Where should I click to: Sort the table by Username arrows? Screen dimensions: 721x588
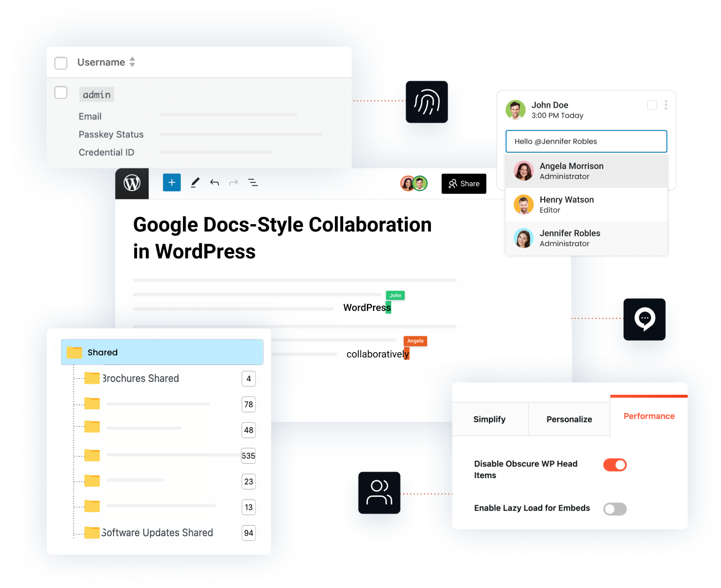pos(132,62)
